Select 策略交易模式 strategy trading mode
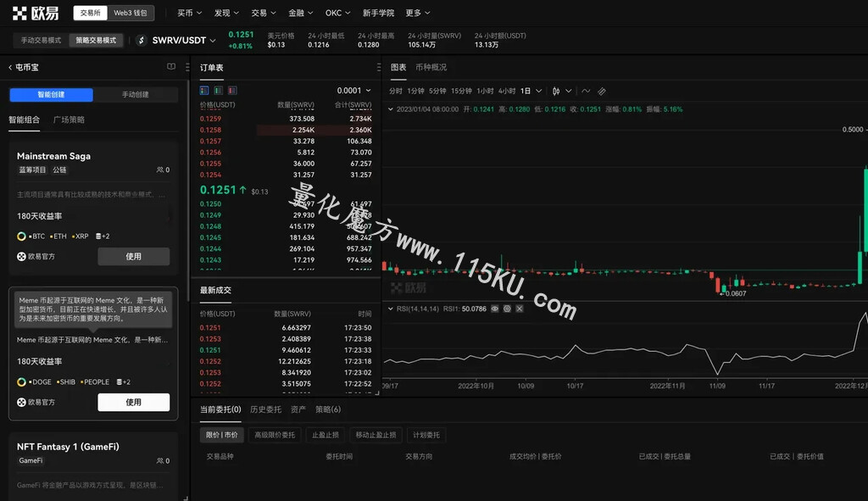 click(96, 41)
